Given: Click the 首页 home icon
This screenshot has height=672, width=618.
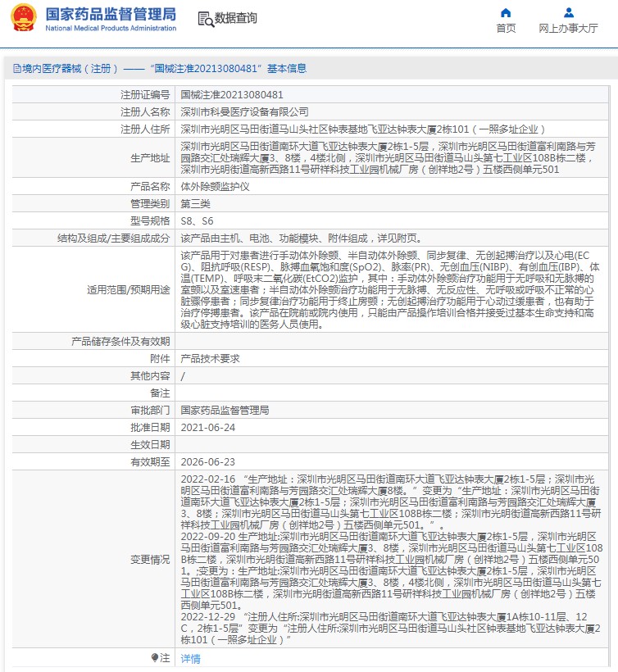Looking at the screenshot, I should [x=506, y=12].
